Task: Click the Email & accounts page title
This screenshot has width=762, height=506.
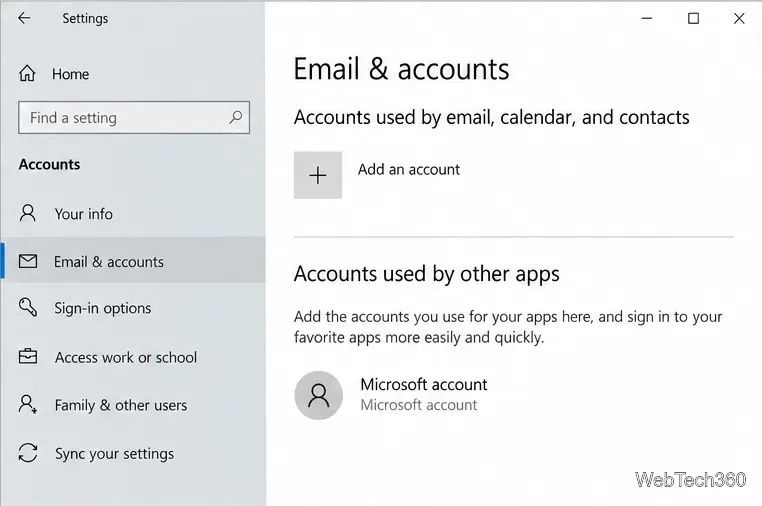Action: click(401, 69)
